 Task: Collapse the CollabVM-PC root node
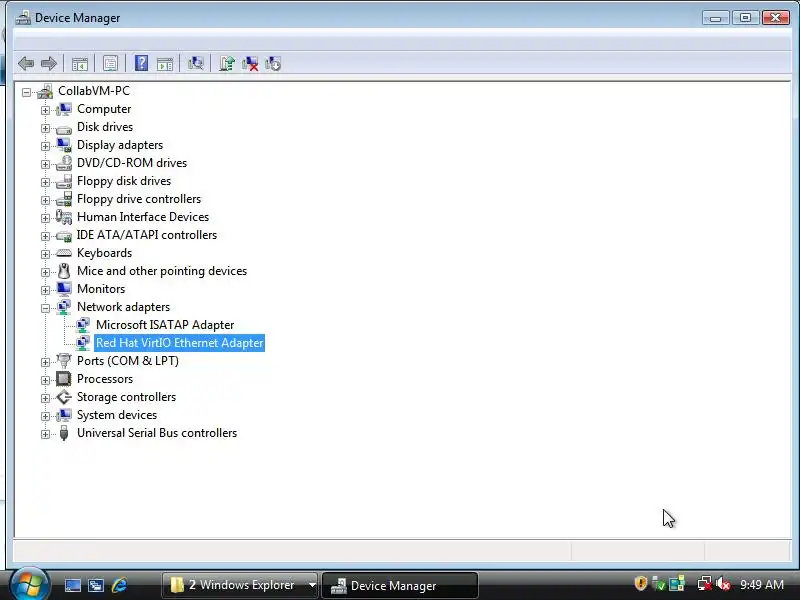click(x=27, y=92)
